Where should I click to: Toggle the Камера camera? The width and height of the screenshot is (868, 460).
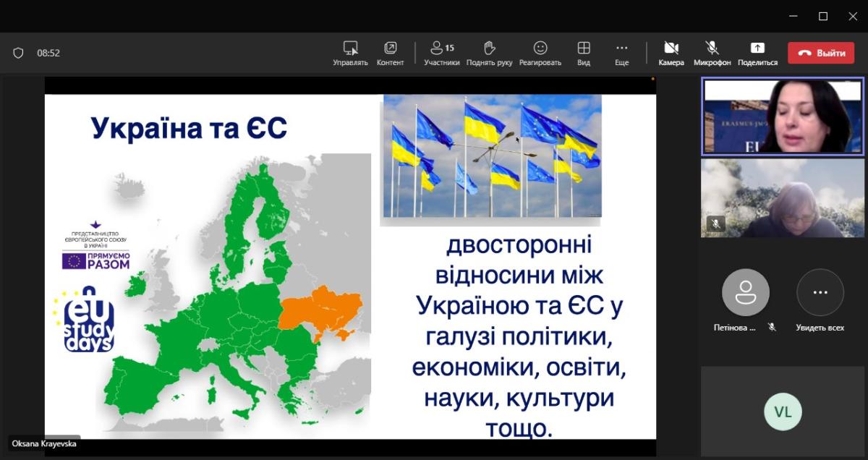[x=671, y=54]
